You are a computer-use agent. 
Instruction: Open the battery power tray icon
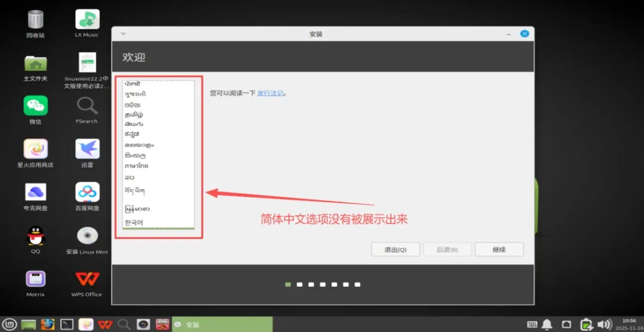[586, 325]
